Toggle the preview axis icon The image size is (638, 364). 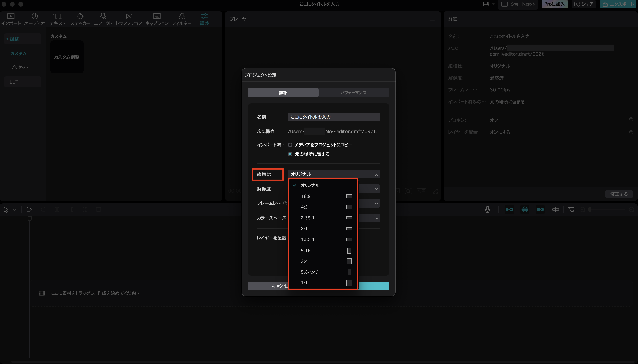[555, 209]
